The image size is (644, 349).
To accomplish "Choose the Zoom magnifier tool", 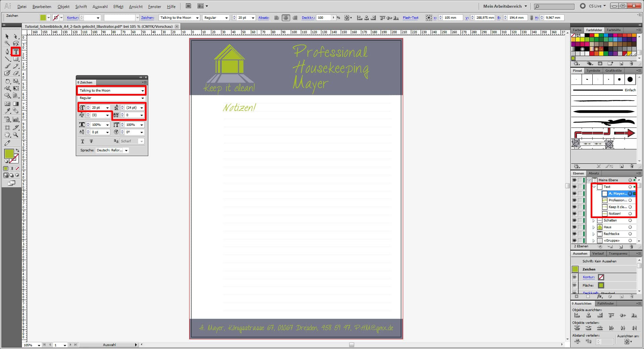I will pos(15,135).
